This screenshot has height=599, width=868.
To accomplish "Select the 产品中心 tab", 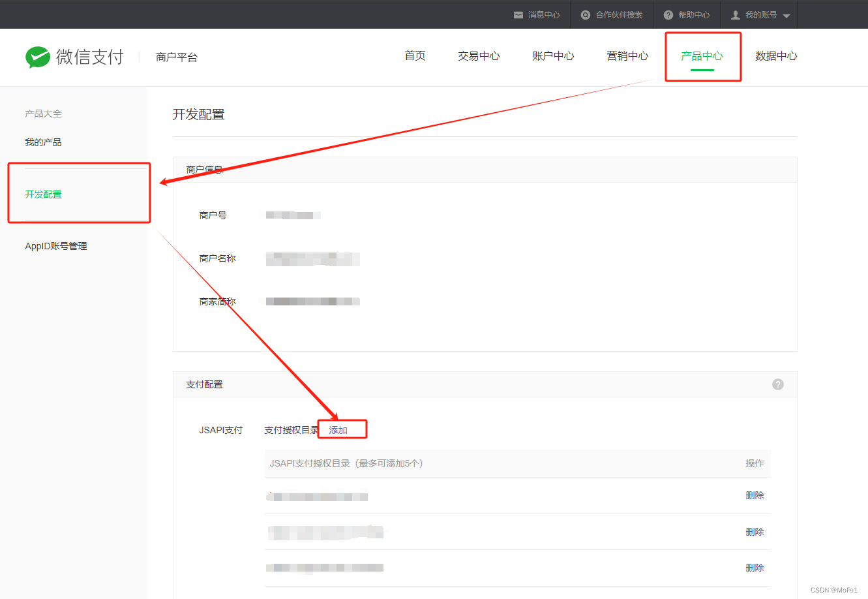I will (x=702, y=56).
